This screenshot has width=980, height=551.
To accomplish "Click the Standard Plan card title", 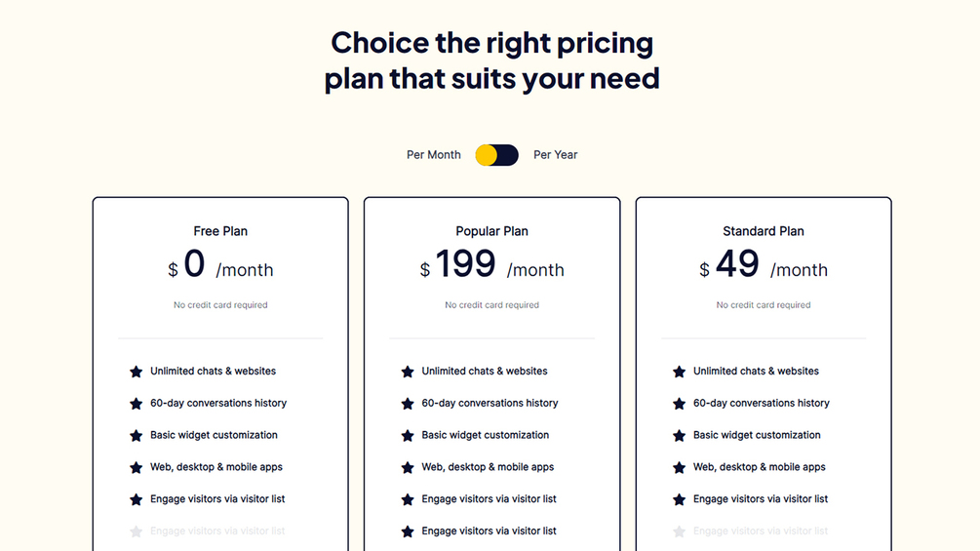I will (x=764, y=231).
